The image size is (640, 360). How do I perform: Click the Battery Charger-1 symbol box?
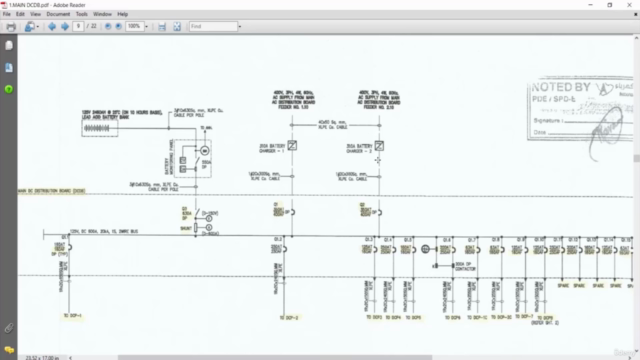(x=292, y=145)
